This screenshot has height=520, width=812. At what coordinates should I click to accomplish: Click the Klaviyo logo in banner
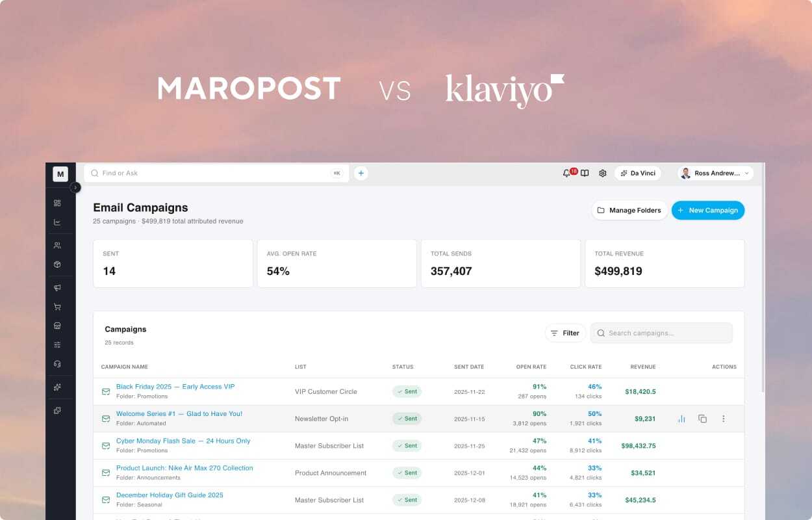(505, 90)
